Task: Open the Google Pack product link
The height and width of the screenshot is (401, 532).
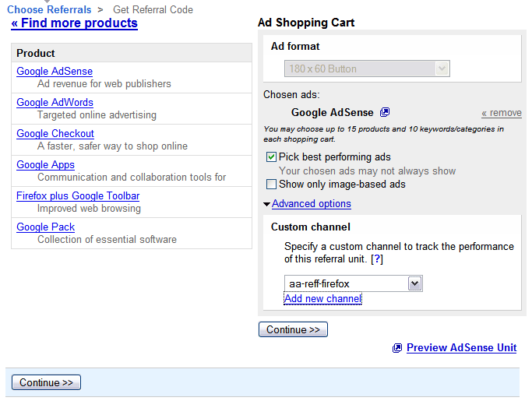Action: (x=45, y=227)
